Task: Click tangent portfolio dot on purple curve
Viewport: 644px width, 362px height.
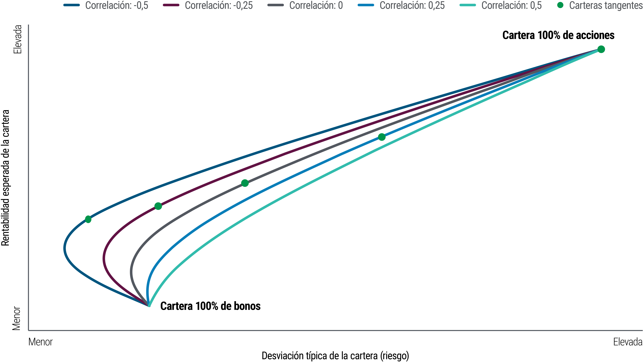Action: [x=158, y=206]
